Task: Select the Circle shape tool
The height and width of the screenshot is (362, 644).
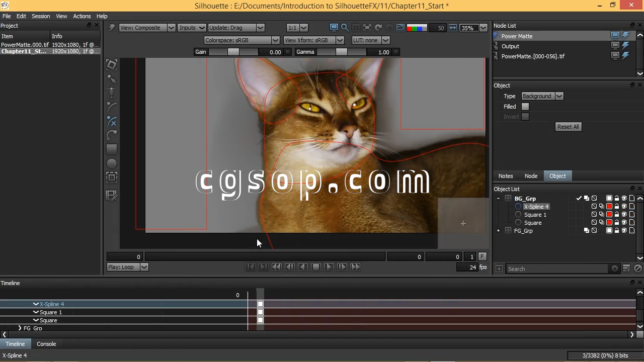Action: pyautogui.click(x=112, y=163)
